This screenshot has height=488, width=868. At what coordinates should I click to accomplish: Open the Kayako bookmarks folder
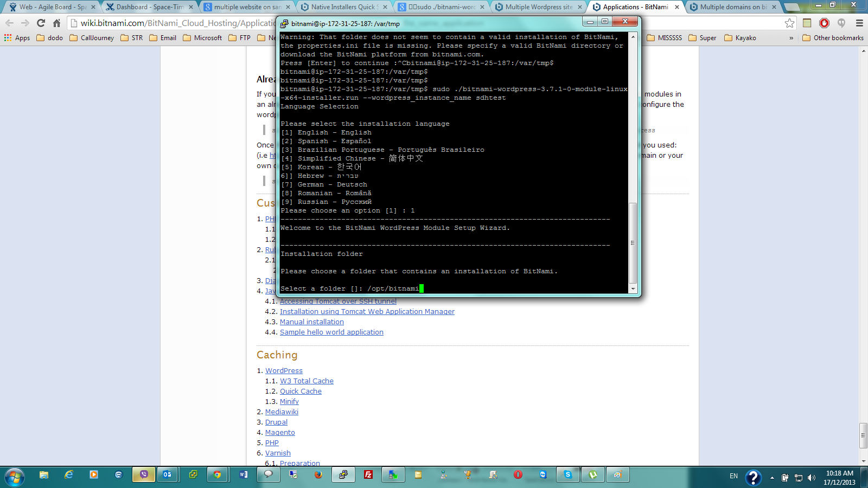(x=740, y=38)
